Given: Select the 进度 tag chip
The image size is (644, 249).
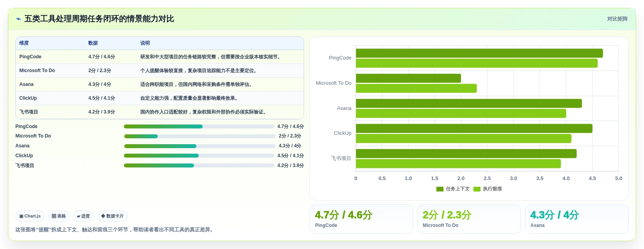Looking at the screenshot, I should coord(83,216).
